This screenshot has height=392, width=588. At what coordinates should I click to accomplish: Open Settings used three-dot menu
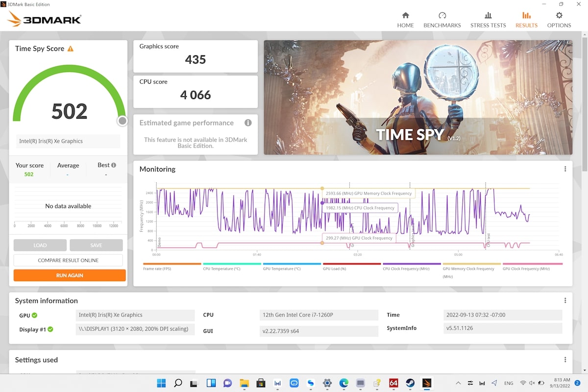565,360
